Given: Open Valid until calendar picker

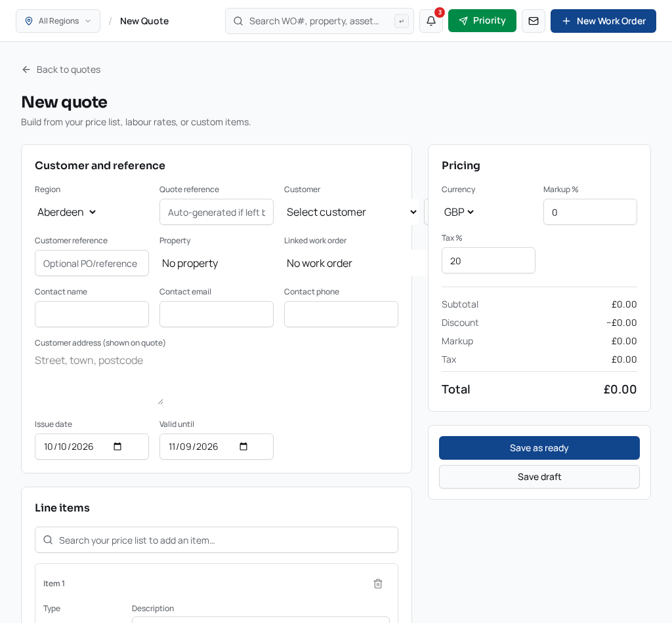Looking at the screenshot, I should 243,447.
